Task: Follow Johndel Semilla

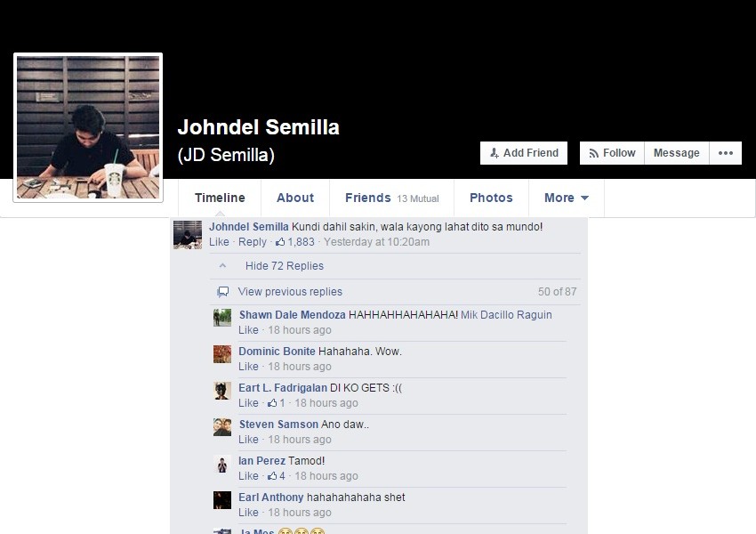Action: click(x=612, y=153)
